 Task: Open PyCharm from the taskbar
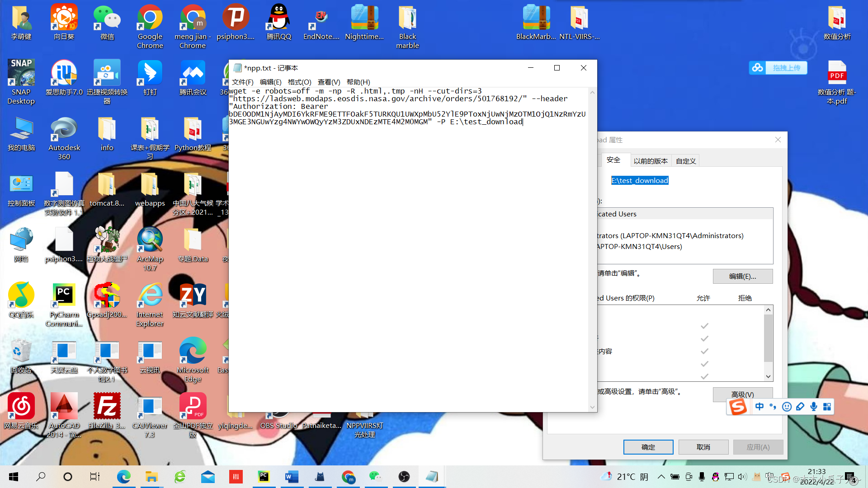[x=264, y=477]
